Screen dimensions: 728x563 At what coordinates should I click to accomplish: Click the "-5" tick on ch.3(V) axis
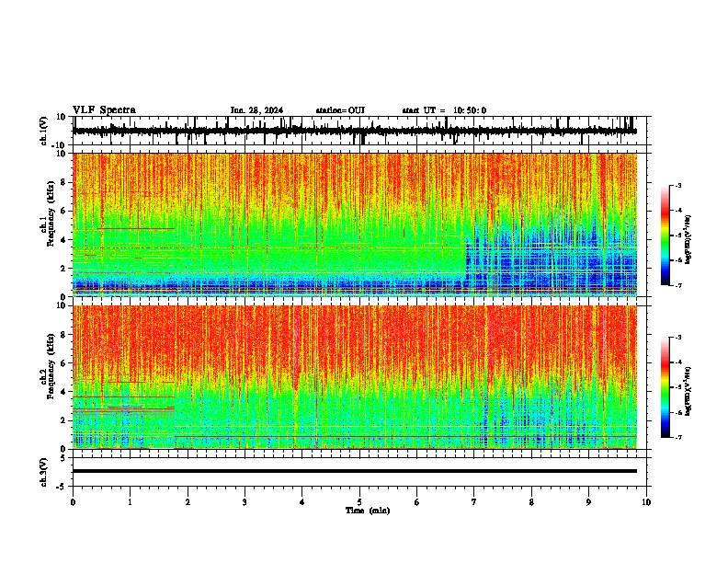[x=62, y=487]
